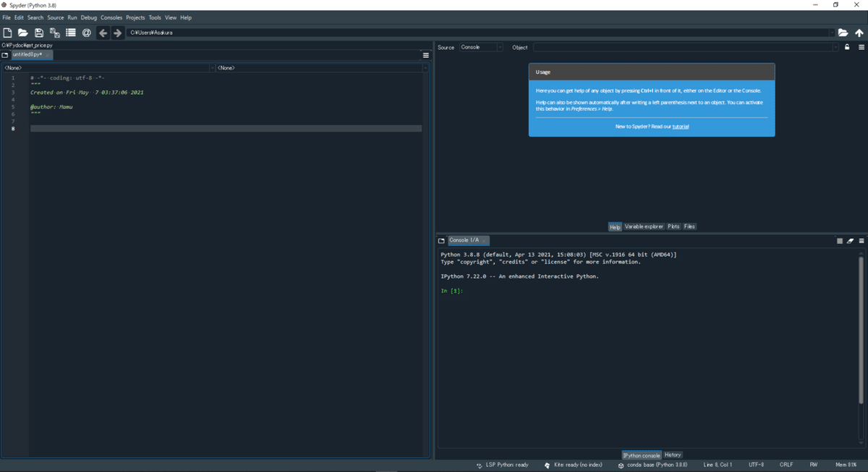Click the Save all files toolbar icon

(x=55, y=33)
